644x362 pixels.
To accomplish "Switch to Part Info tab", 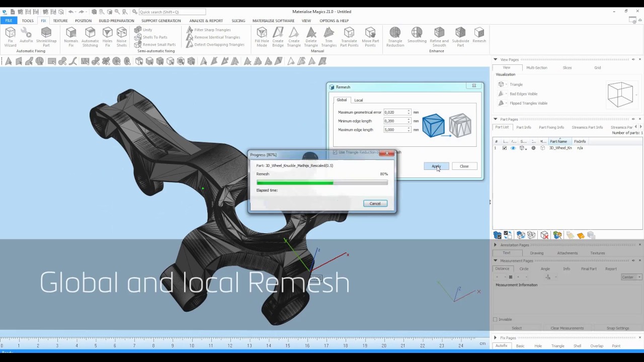I will tap(523, 127).
